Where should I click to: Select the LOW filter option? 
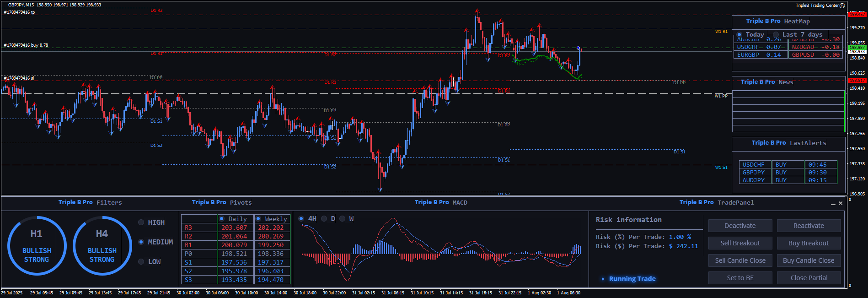(x=141, y=262)
